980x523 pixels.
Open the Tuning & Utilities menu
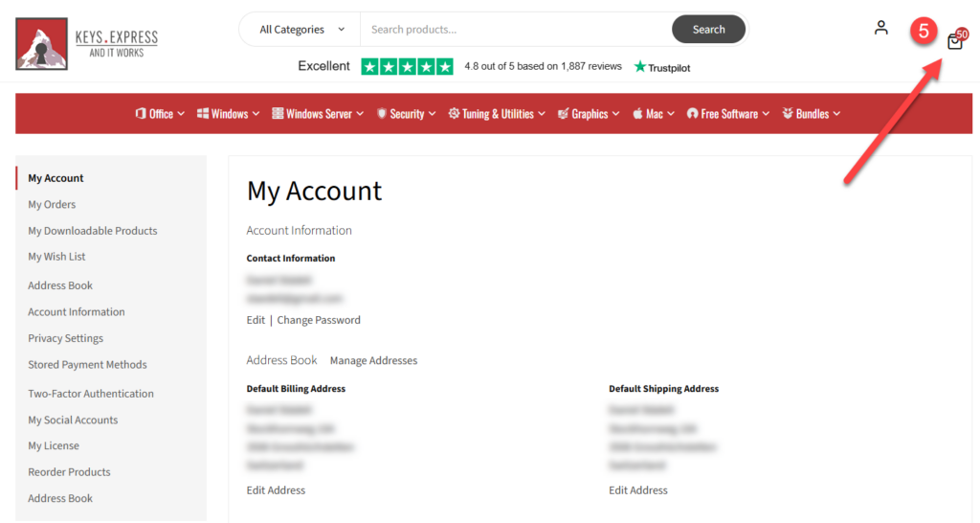tap(497, 114)
